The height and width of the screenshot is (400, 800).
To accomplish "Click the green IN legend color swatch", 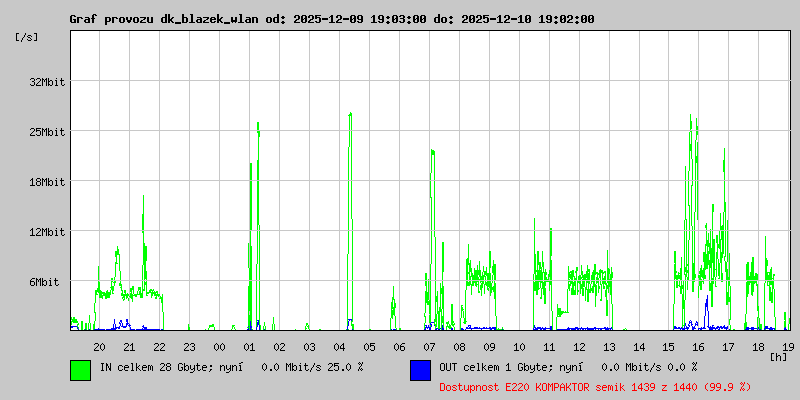I will pos(81,370).
